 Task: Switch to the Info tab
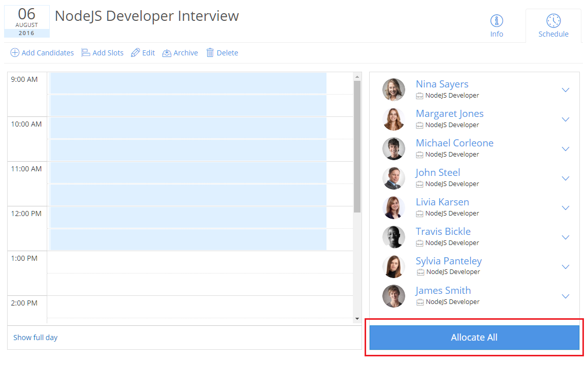(497, 25)
